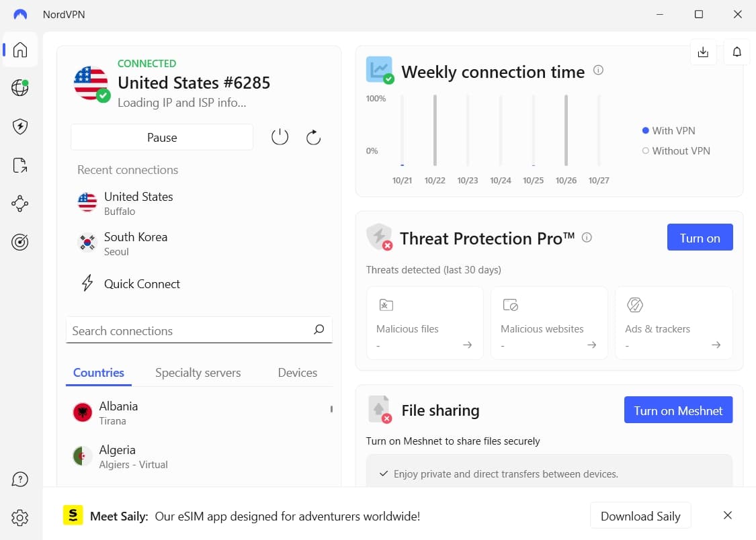Select Algeria Algiers - Virtual row
Viewport: 756px width, 540px height.
click(x=199, y=456)
